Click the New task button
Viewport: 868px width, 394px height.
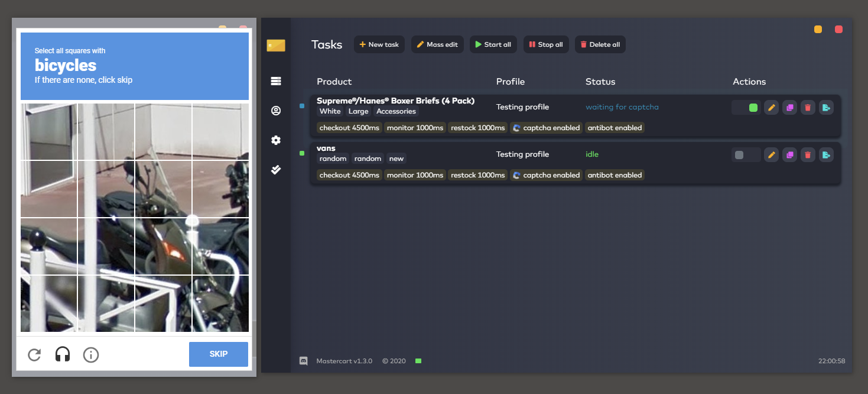point(379,44)
